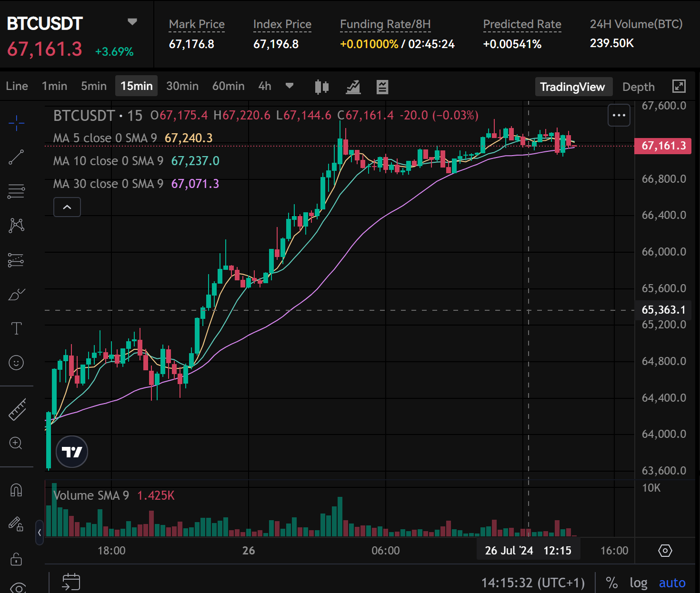Switch to Line chart view
Image resolution: width=700 pixels, height=593 pixels.
pyautogui.click(x=17, y=86)
